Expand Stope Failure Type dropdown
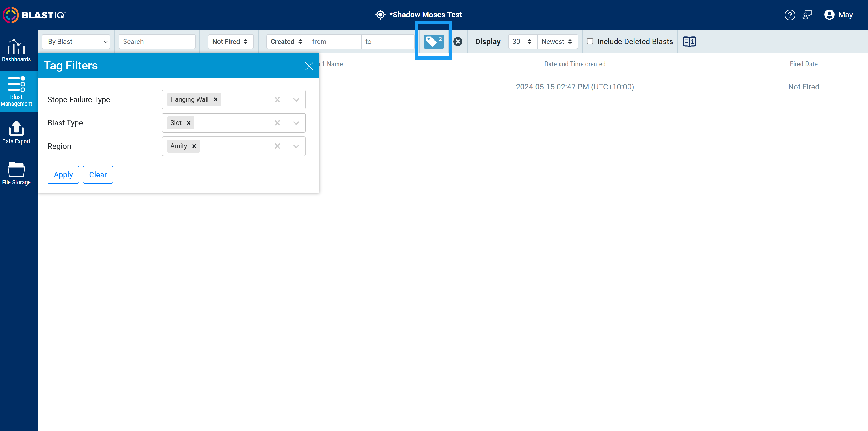The image size is (868, 431). 296,99
